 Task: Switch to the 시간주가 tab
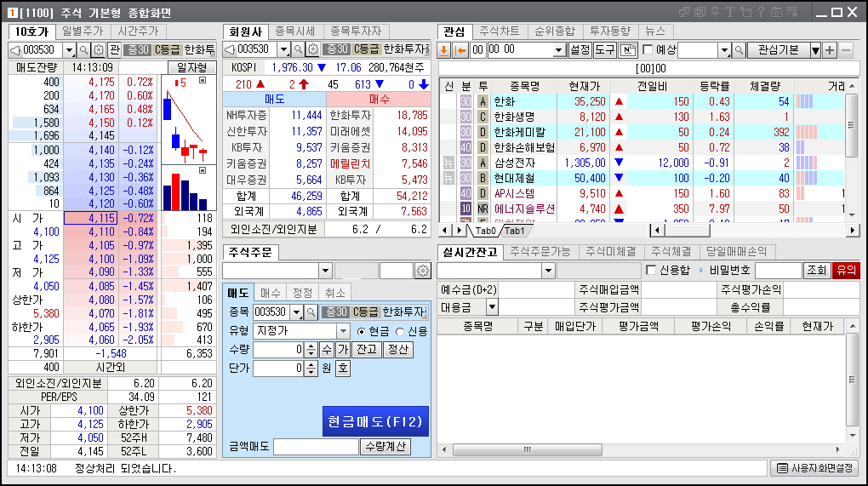pyautogui.click(x=138, y=31)
